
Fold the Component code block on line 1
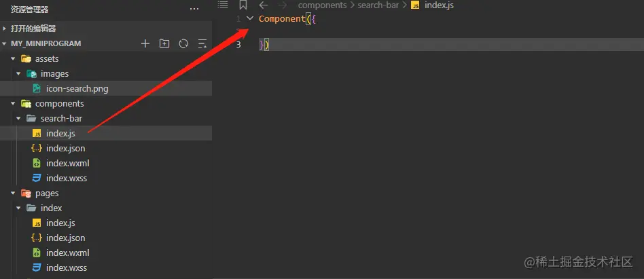tap(250, 18)
